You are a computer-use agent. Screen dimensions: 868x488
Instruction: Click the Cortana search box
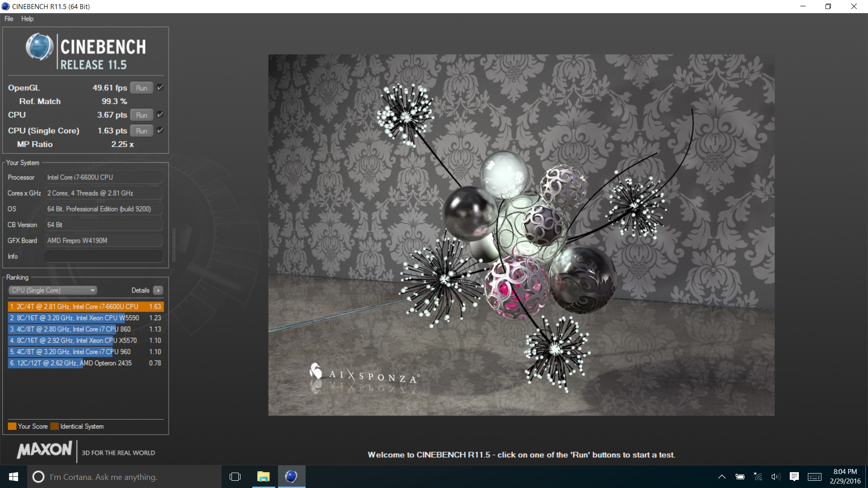pos(124,477)
